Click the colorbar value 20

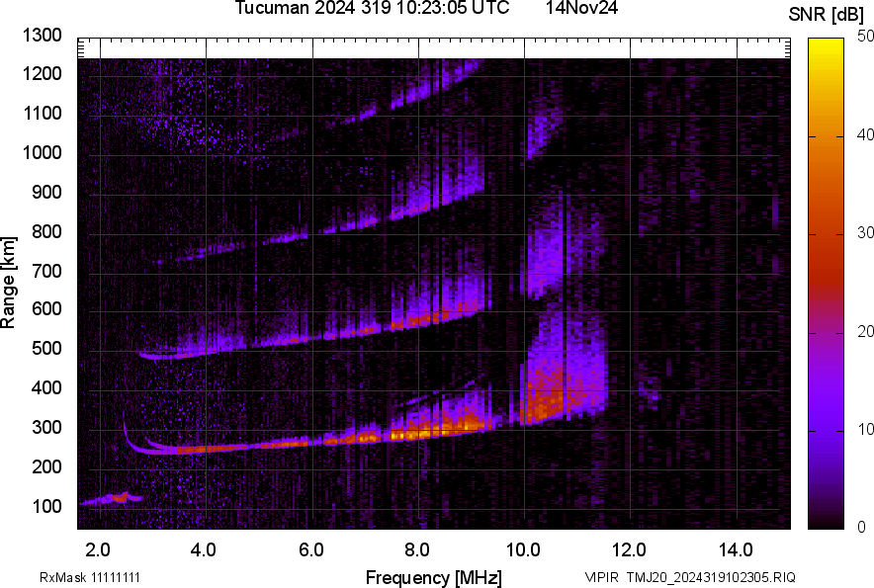[x=865, y=331]
